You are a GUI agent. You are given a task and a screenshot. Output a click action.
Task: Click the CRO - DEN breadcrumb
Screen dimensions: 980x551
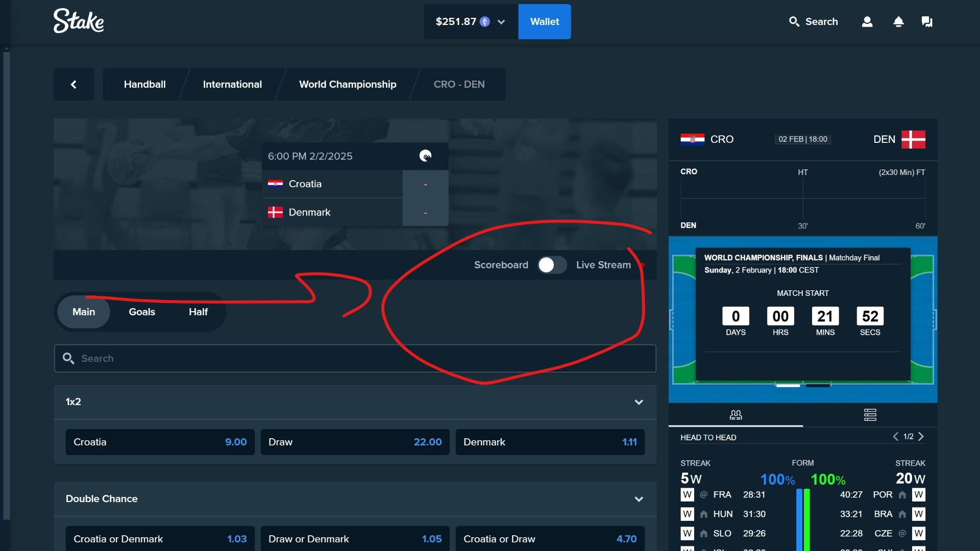coord(459,84)
